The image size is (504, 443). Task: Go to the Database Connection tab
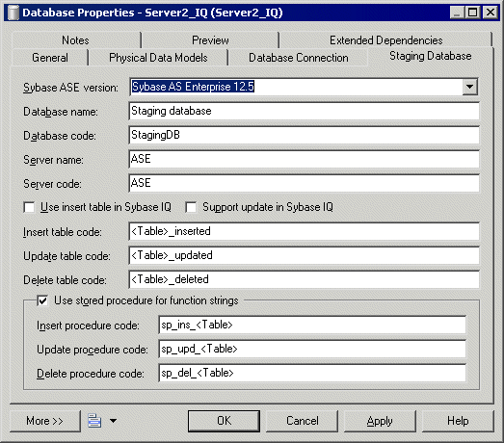click(x=299, y=58)
